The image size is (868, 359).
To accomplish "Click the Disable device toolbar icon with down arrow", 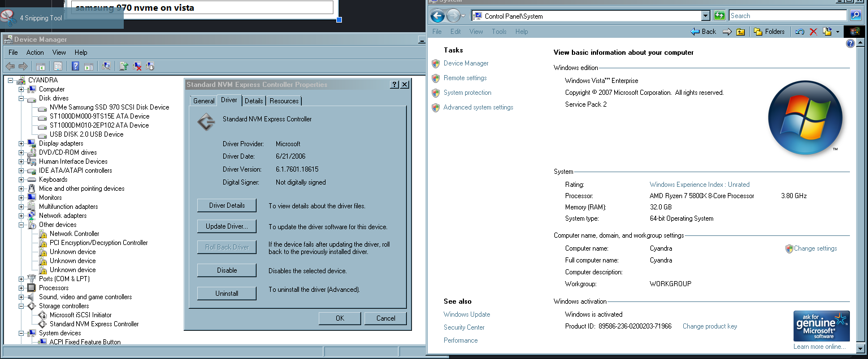I will (x=150, y=66).
